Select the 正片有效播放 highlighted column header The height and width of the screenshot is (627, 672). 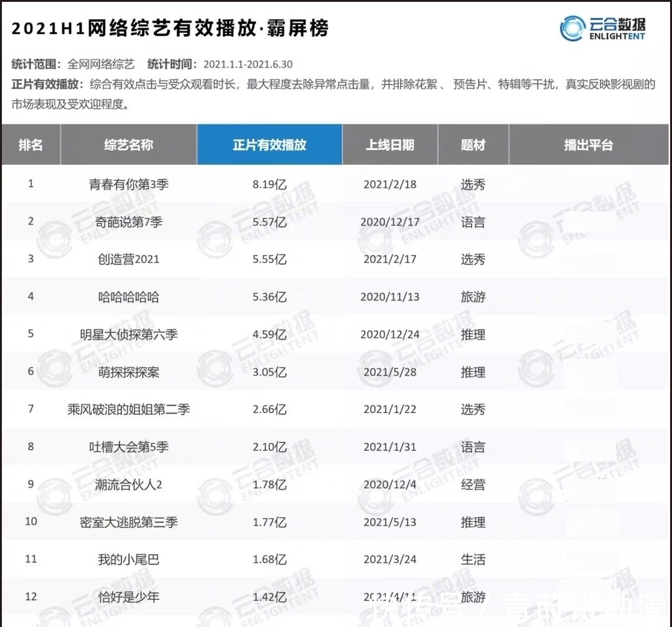point(269,144)
